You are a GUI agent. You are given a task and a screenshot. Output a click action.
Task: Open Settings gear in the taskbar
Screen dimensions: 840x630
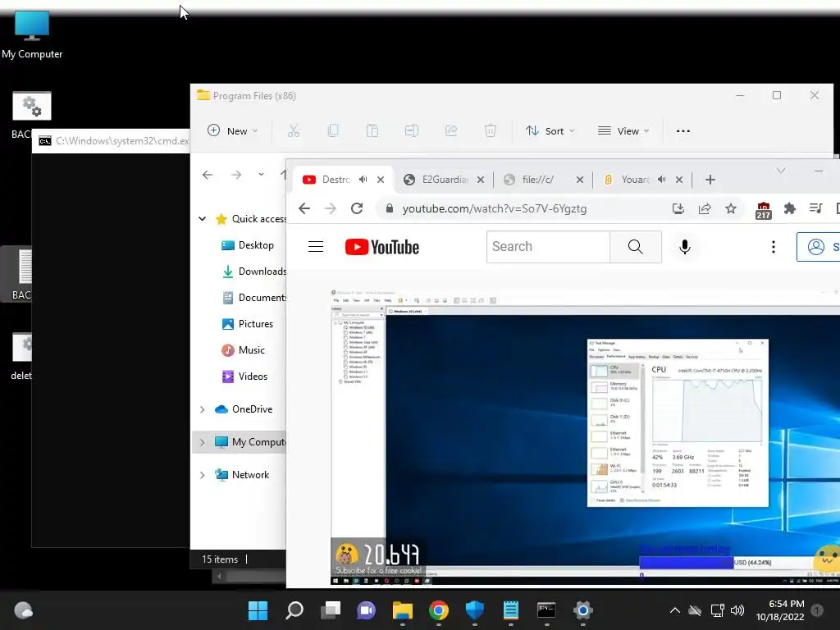click(x=582, y=610)
